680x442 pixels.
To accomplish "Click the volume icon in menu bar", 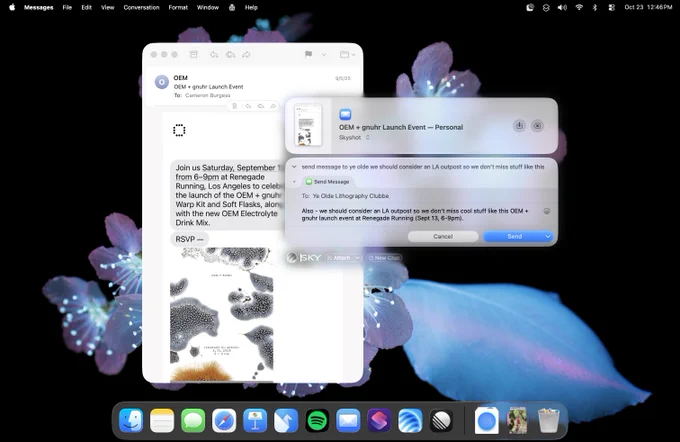I will coord(562,7).
